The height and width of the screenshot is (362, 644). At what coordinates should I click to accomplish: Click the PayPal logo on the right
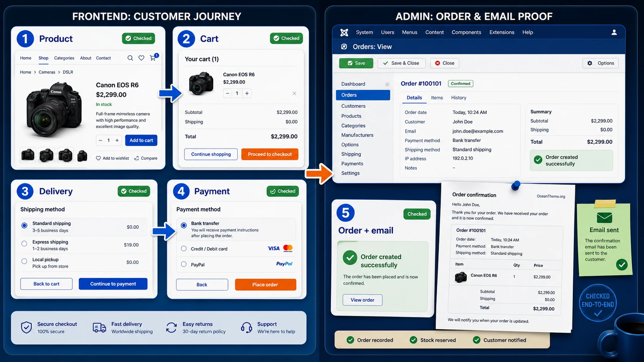point(284,264)
